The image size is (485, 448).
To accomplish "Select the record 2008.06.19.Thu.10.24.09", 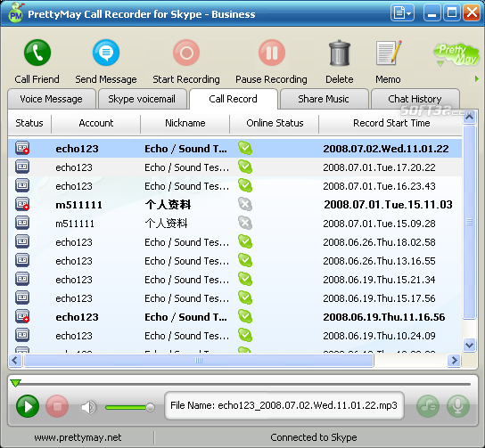I will [235, 336].
